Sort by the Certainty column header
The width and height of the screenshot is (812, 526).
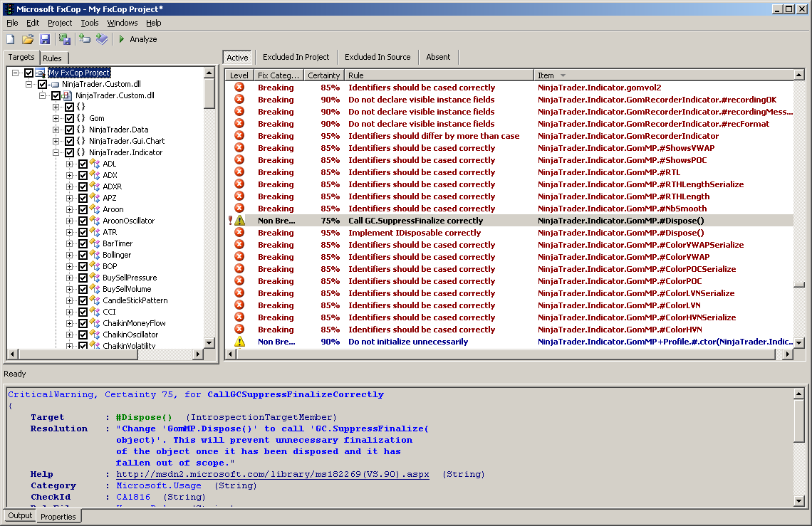click(323, 75)
